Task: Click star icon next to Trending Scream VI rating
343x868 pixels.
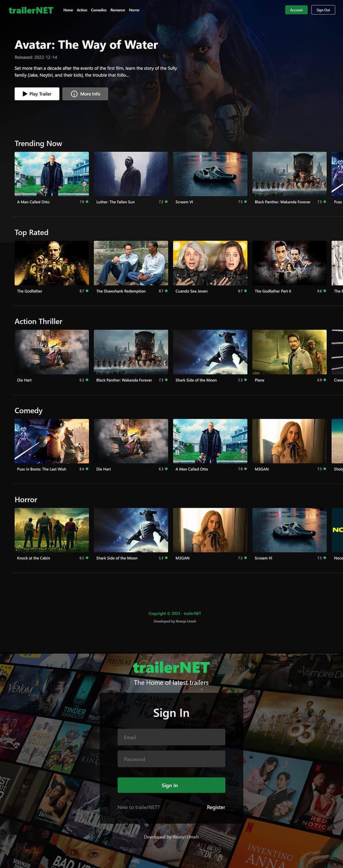Action: coord(245,201)
